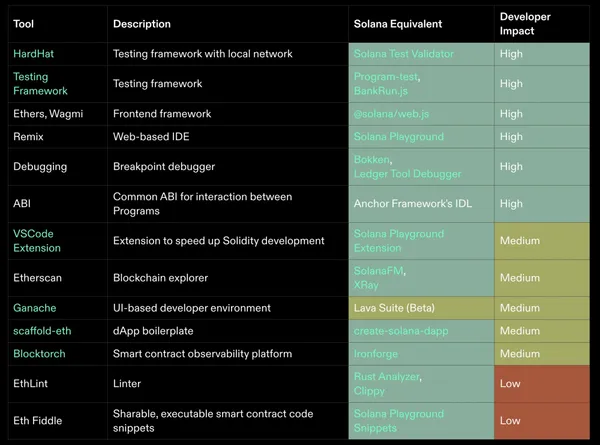
Task: Click the create-solana-dapp link
Action: point(400,331)
